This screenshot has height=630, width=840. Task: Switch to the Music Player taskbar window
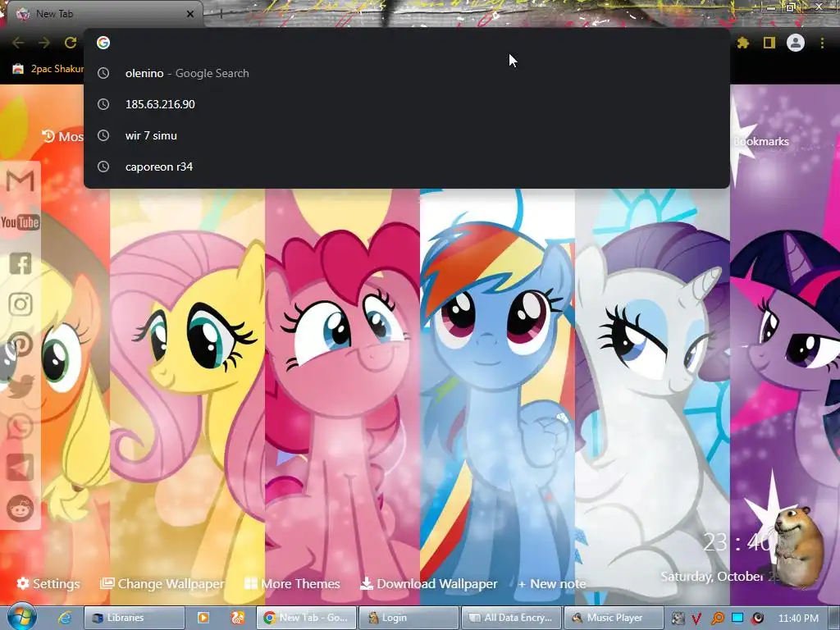(614, 618)
